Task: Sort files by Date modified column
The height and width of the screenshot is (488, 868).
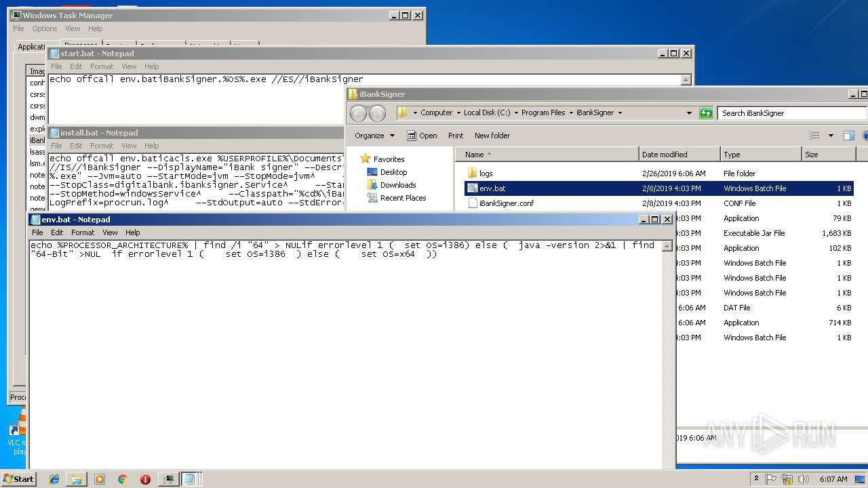Action: 679,155
